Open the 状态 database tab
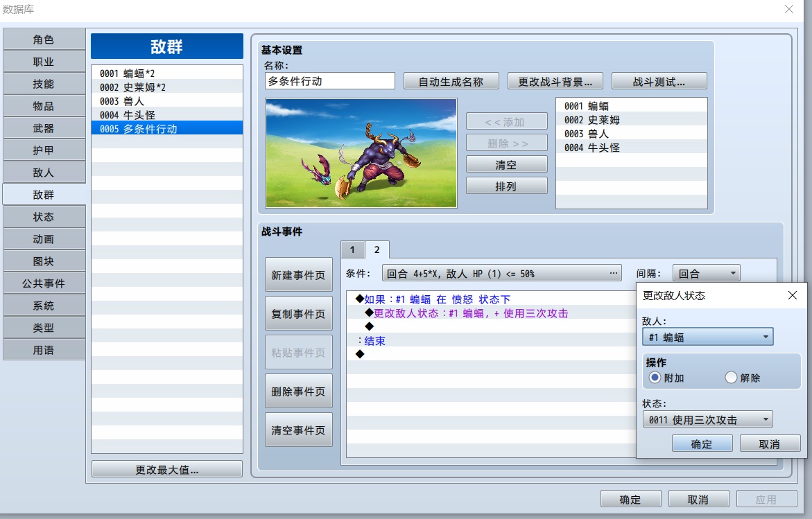812x519 pixels. 44,217
